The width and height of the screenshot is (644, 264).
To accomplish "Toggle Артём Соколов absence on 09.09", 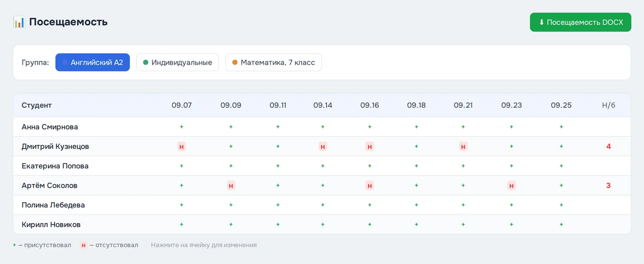I will coord(231,186).
